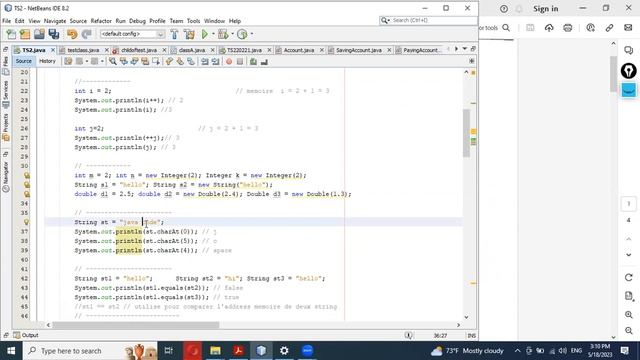Click the zoom in icon in Acrobat sidebar
Screen dimensions: 640x360
(629, 315)
